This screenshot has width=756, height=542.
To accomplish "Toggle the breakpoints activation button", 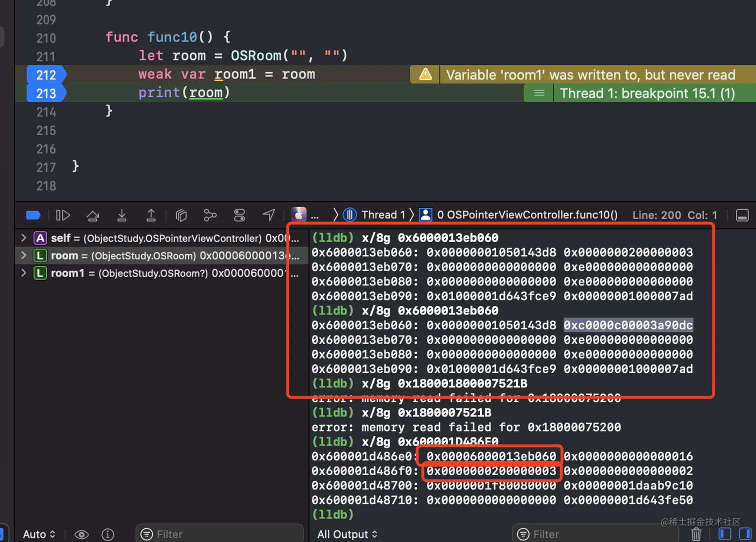I will [33, 215].
